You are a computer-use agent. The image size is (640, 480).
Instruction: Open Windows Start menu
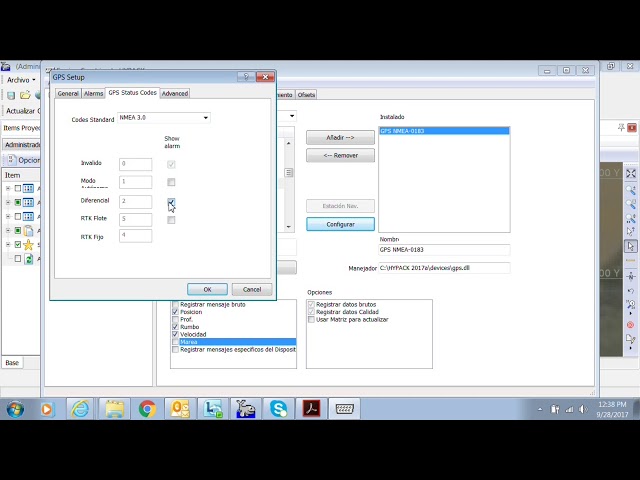point(15,409)
